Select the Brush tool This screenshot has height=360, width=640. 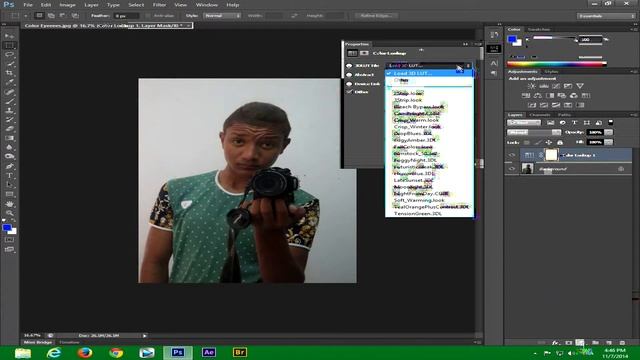[9, 101]
